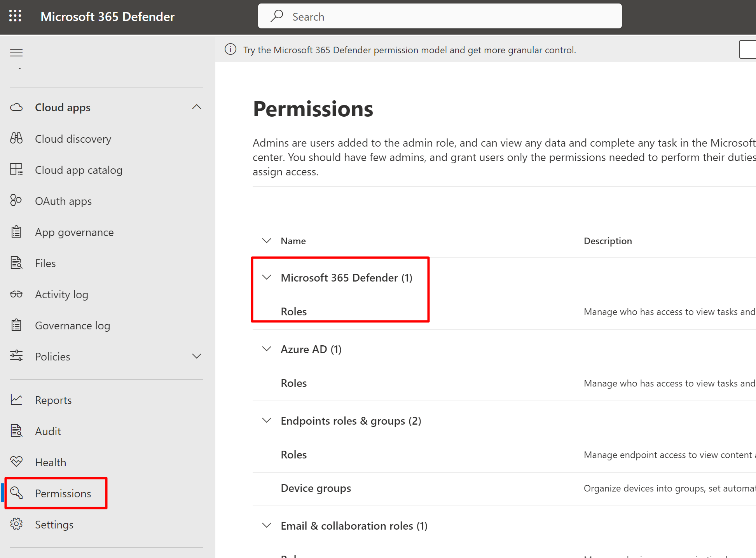Click the Cloud app catalog grid icon

[16, 170]
